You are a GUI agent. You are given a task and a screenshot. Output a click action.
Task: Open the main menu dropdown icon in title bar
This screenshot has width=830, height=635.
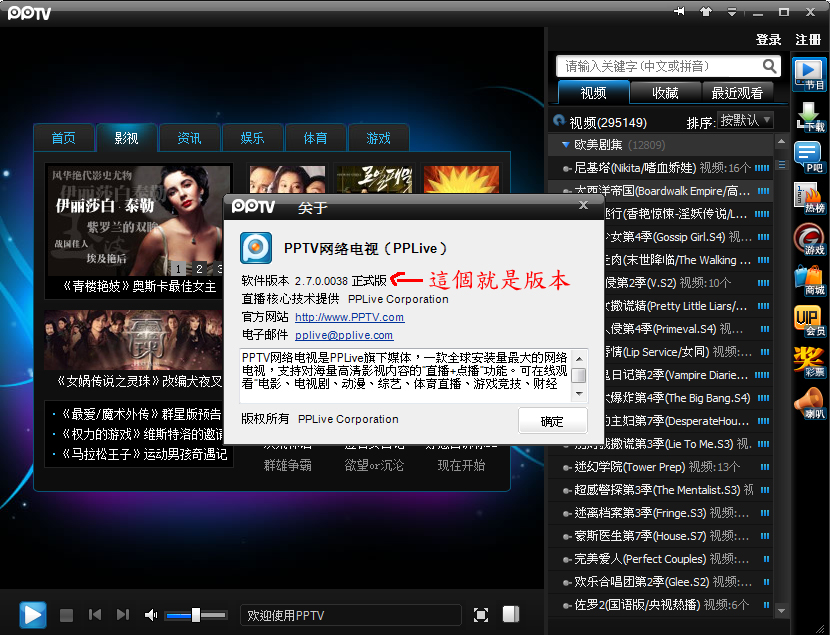coord(732,12)
